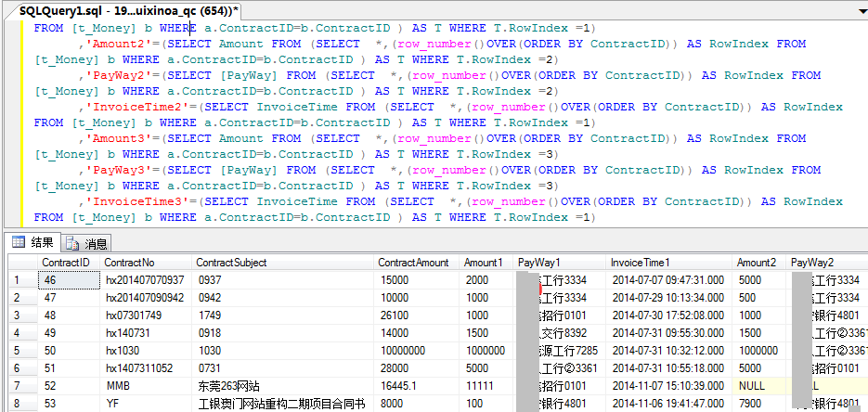868x412 pixels.
Task: Click the grid select-all corner cell
Action: point(24,263)
